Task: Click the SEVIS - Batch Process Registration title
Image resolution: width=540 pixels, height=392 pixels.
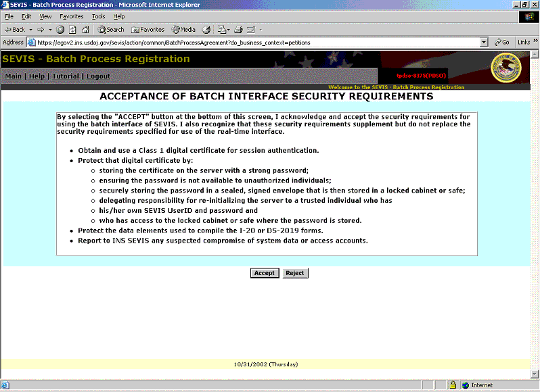Action: 96,59
